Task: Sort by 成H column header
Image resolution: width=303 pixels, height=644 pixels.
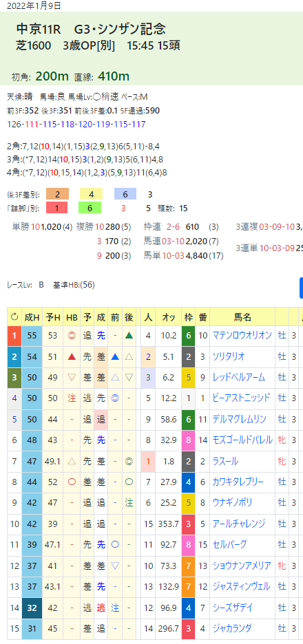Action: pos(32,316)
